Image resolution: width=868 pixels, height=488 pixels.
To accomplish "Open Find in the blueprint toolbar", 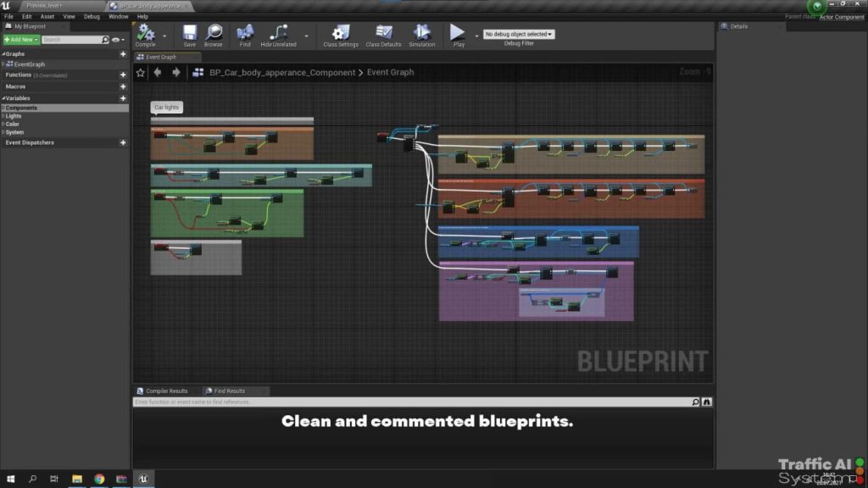I will click(245, 33).
